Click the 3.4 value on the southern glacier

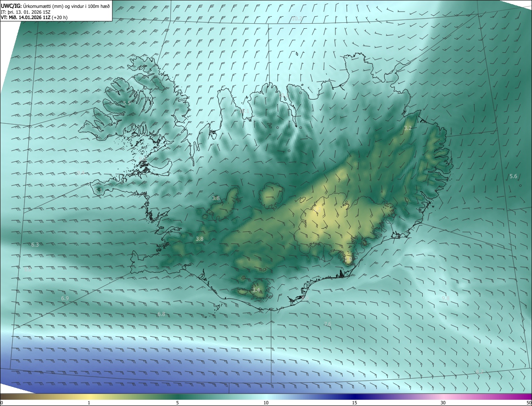pyautogui.click(x=256, y=290)
